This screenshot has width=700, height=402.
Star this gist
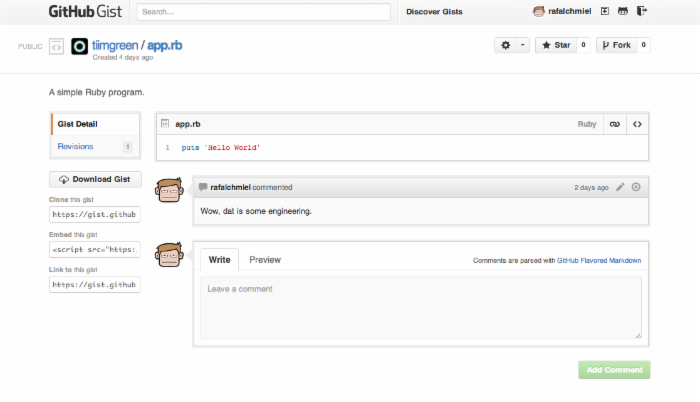pyautogui.click(x=556, y=45)
